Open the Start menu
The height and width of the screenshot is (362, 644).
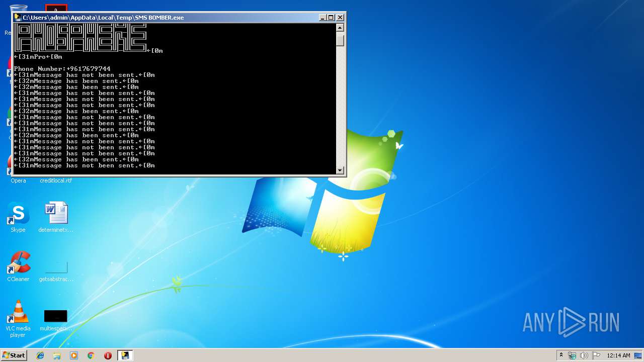tap(14, 355)
